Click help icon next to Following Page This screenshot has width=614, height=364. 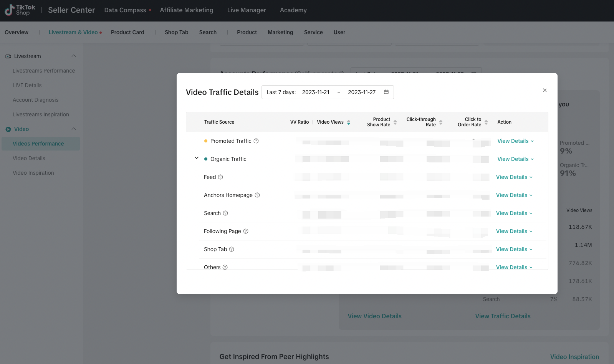pyautogui.click(x=246, y=231)
